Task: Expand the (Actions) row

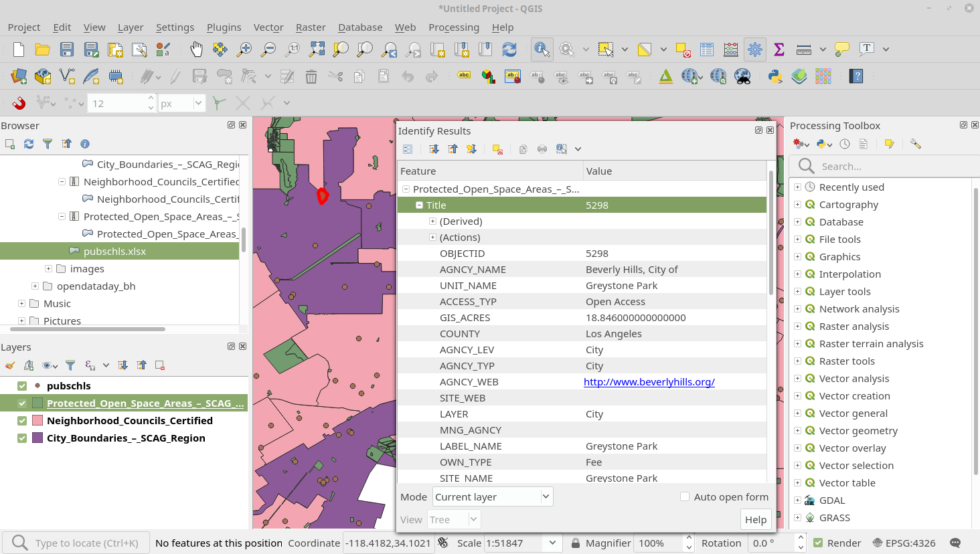Action: pos(432,238)
